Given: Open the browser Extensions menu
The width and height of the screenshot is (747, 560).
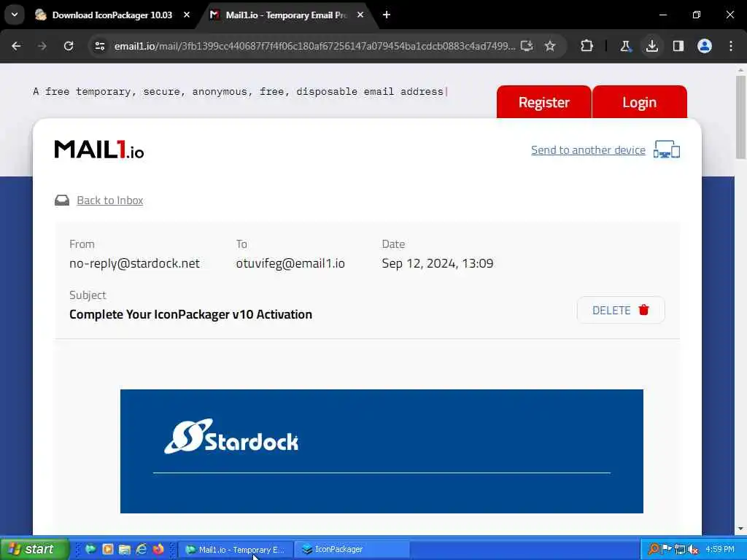Looking at the screenshot, I should (587, 46).
